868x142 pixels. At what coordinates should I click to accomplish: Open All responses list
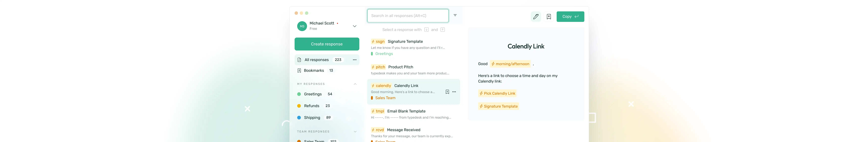coord(327,60)
